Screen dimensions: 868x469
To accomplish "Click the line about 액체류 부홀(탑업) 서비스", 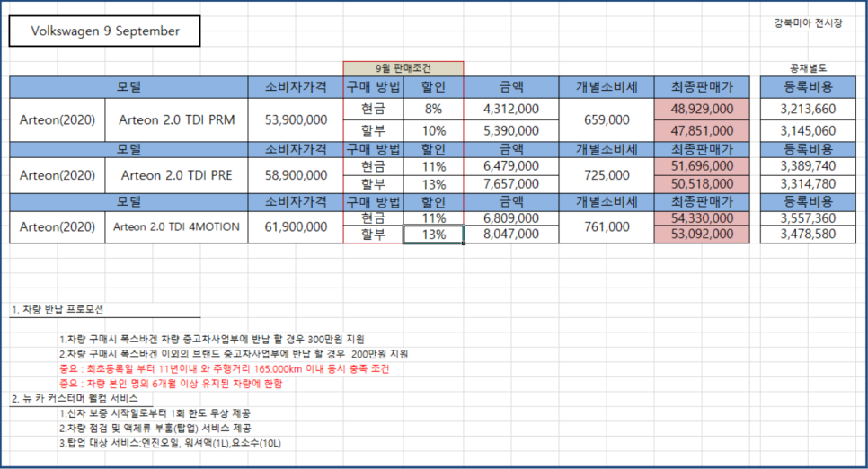I will pyautogui.click(x=155, y=428).
